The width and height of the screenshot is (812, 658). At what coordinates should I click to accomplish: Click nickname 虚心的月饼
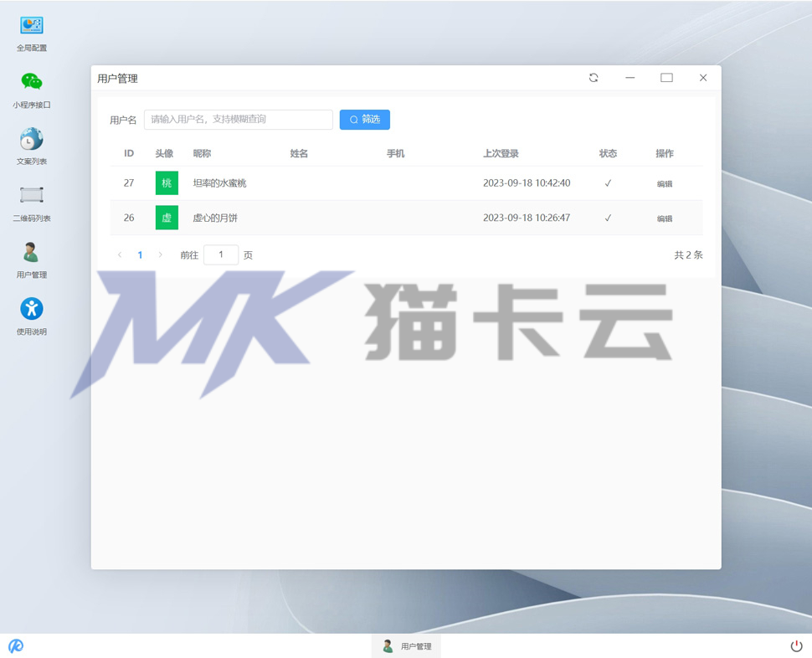[215, 218]
